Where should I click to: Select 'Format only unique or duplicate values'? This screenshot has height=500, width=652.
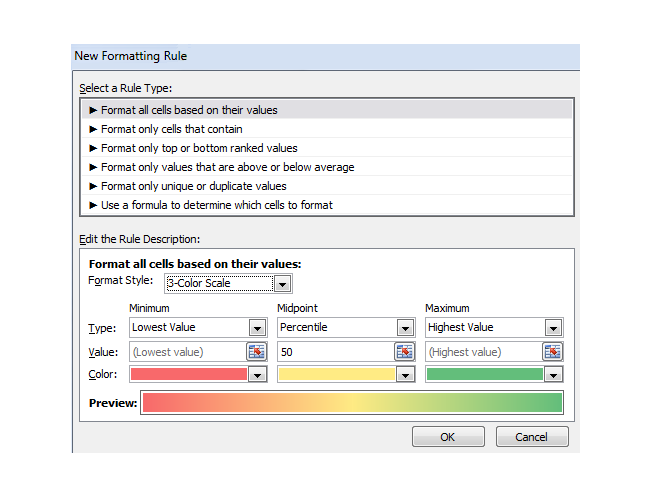pos(327,186)
